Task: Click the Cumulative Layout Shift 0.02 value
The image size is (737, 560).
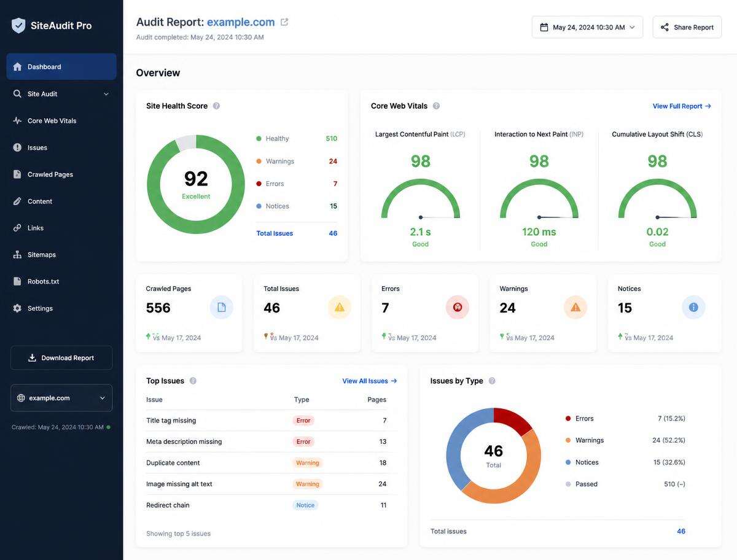Action: pos(657,231)
